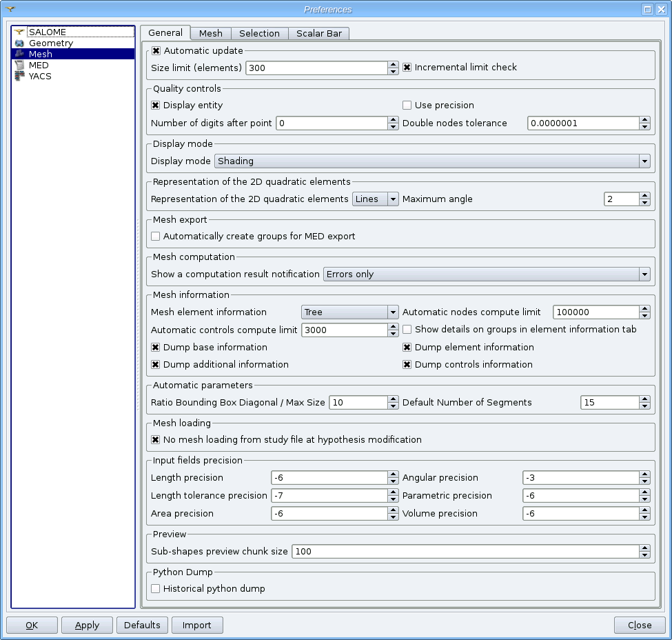Open the Mesh element information Tree dropdown
Image resolution: width=672 pixels, height=640 pixels.
tap(349, 312)
